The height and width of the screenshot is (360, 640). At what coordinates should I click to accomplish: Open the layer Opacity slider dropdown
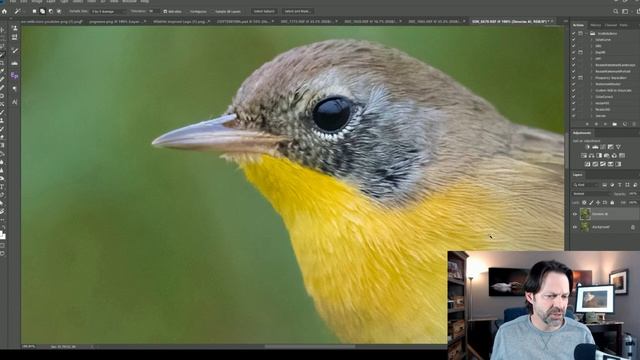[x=633, y=194]
